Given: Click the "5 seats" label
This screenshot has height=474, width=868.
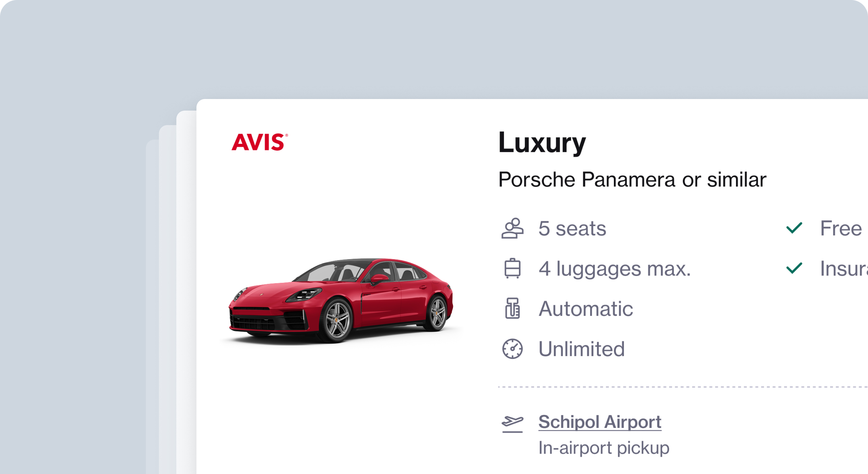Looking at the screenshot, I should 572,228.
